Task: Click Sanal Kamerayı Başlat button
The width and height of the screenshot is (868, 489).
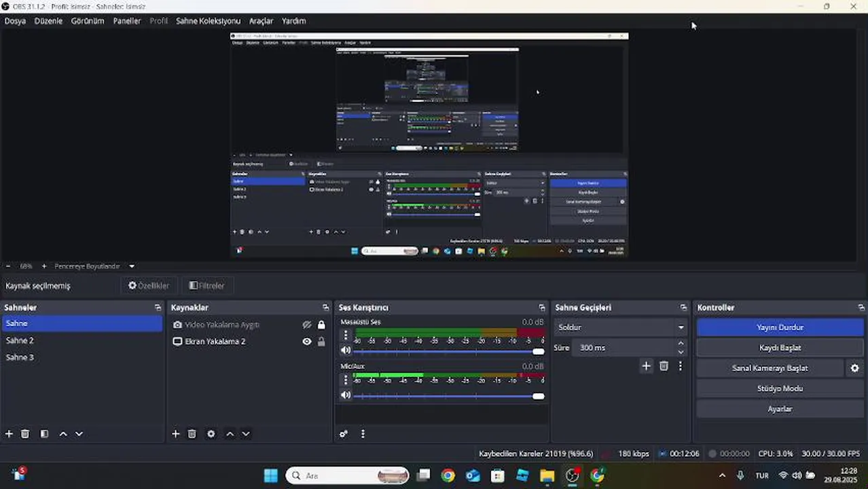Action: [x=770, y=368]
